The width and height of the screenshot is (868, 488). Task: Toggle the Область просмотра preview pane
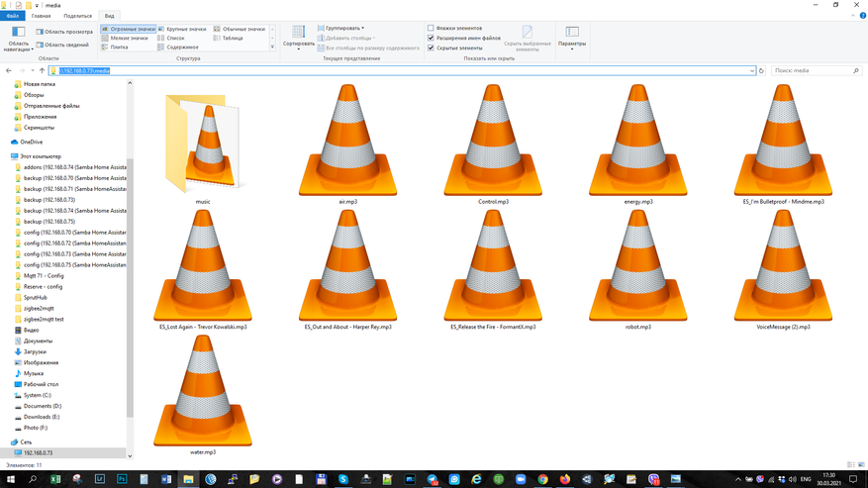64,32
